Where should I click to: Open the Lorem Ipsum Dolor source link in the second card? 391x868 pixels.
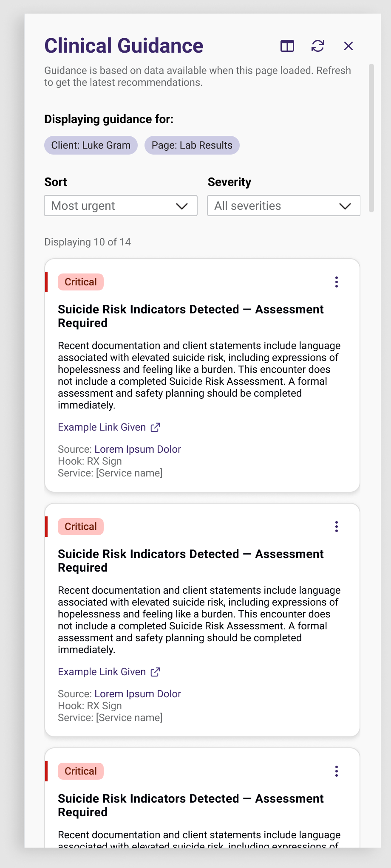click(x=138, y=694)
